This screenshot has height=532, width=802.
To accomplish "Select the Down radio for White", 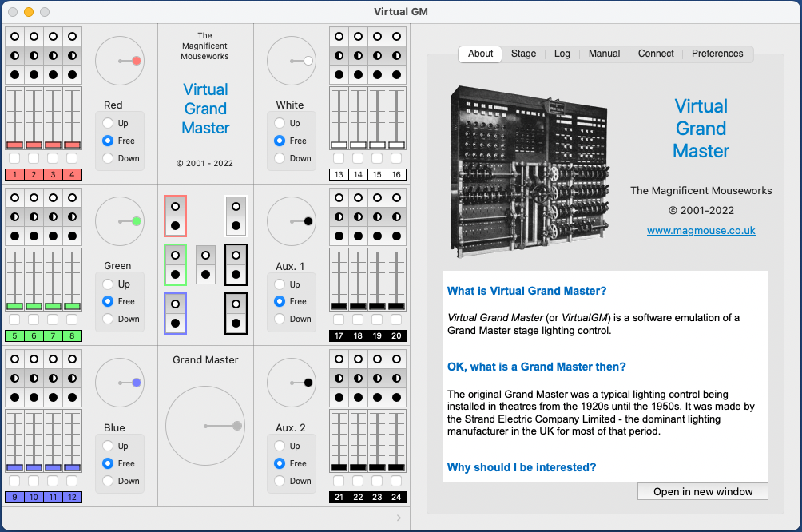I will (x=280, y=158).
